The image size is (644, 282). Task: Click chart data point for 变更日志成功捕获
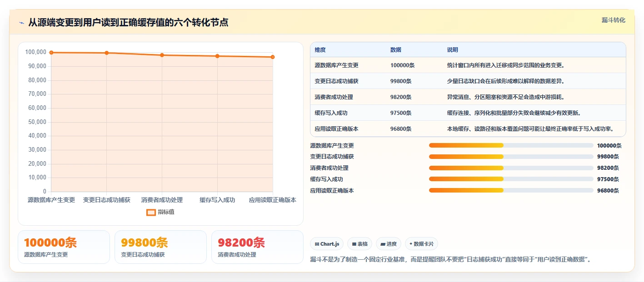pyautogui.click(x=107, y=53)
